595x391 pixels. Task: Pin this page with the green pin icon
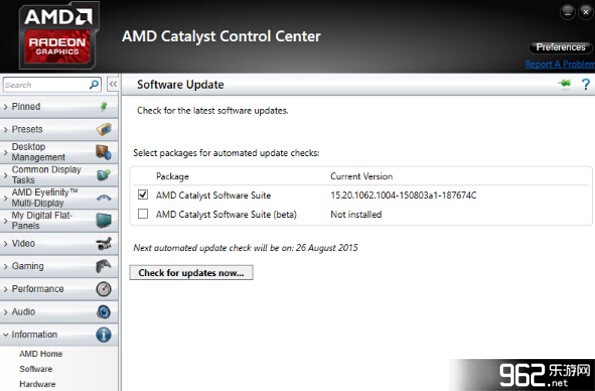(565, 83)
